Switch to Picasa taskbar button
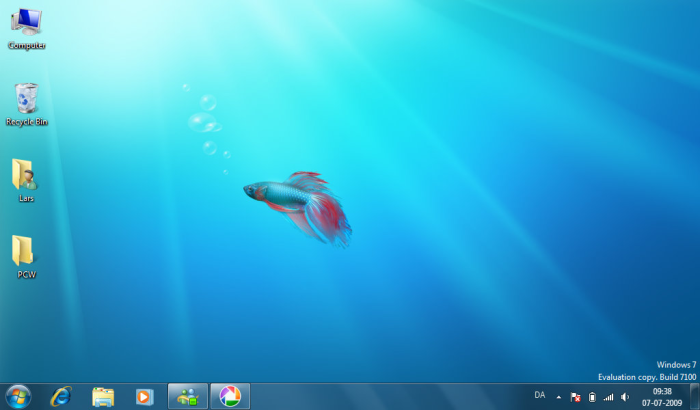 (x=230, y=396)
